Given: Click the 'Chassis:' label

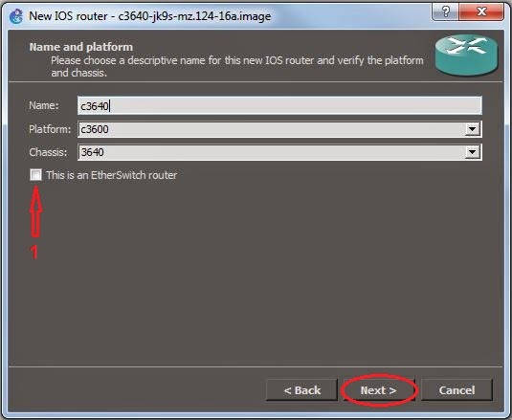Looking at the screenshot, I should click(48, 152).
